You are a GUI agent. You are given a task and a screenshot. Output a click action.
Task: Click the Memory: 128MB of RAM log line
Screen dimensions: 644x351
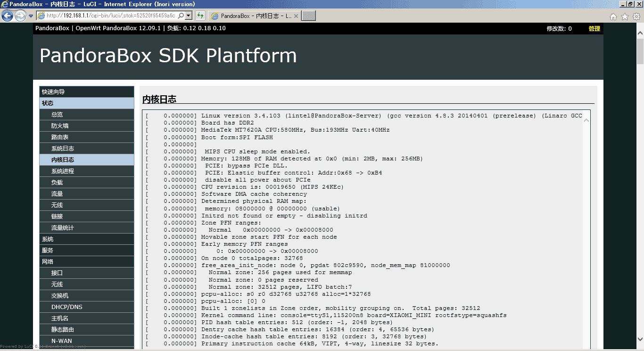coord(284,159)
